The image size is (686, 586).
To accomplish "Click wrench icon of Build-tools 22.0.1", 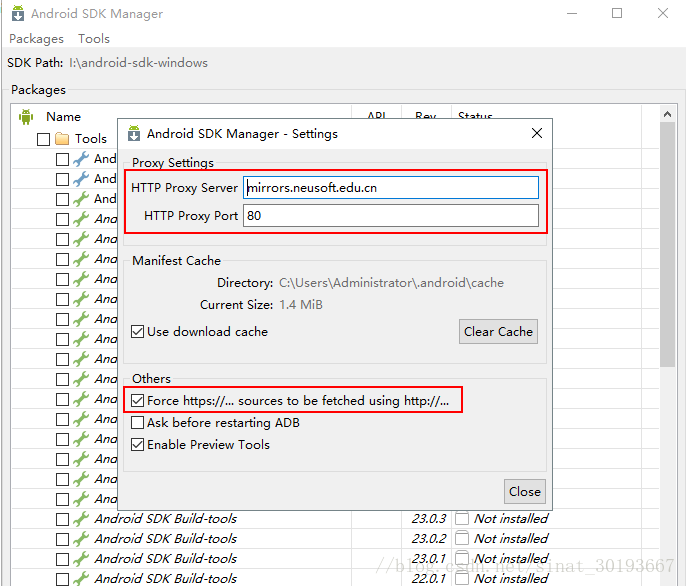I will click(x=81, y=579).
